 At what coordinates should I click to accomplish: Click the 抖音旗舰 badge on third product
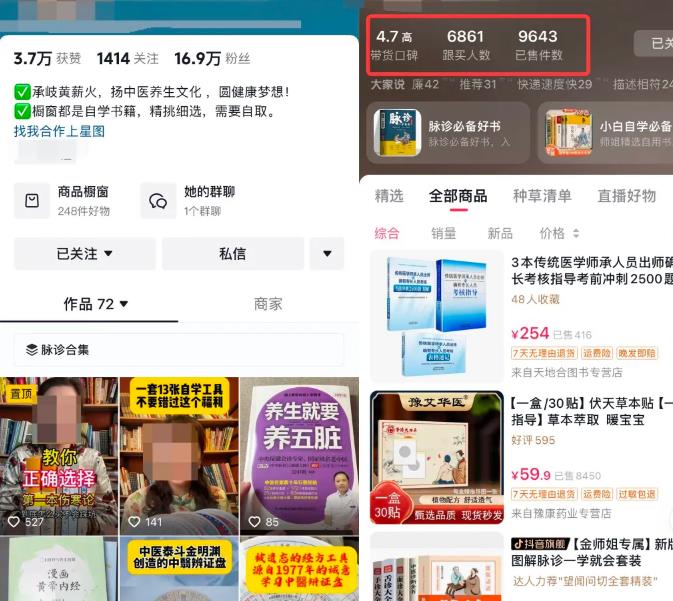coord(540,544)
